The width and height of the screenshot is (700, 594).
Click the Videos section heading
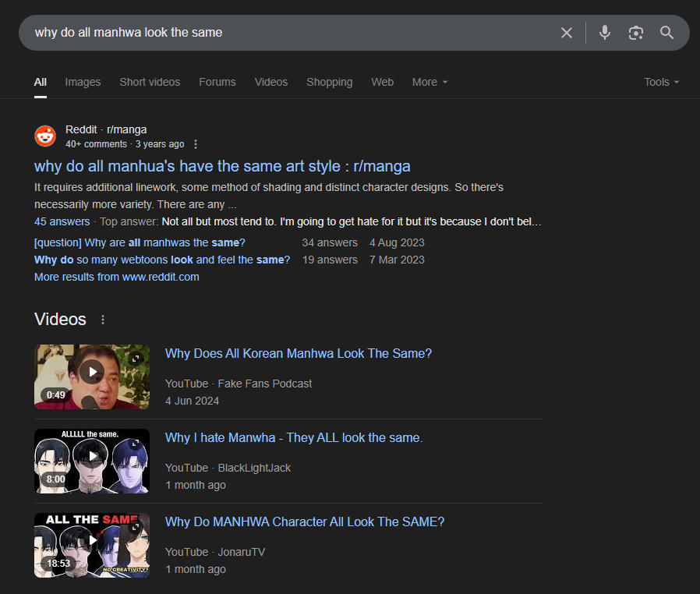click(x=60, y=320)
